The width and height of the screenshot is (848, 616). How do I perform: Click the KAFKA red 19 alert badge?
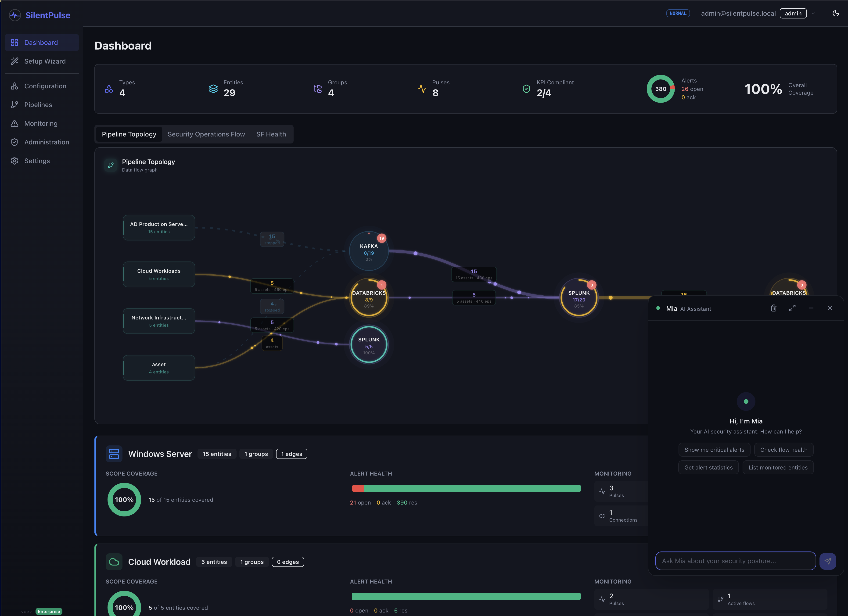pos(381,238)
